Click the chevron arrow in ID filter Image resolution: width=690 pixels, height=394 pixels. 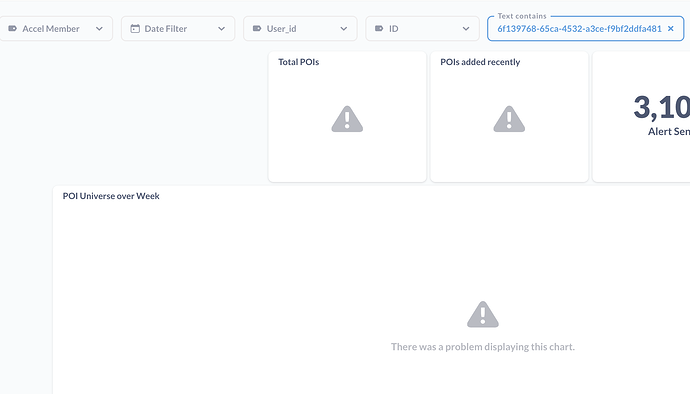pyautogui.click(x=466, y=29)
